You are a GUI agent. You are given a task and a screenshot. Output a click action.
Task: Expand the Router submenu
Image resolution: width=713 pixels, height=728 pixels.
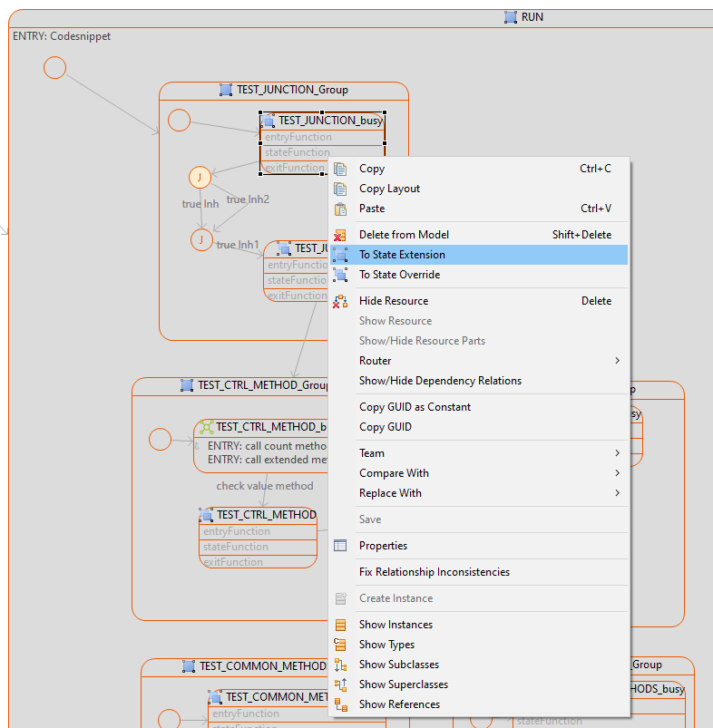tap(375, 361)
